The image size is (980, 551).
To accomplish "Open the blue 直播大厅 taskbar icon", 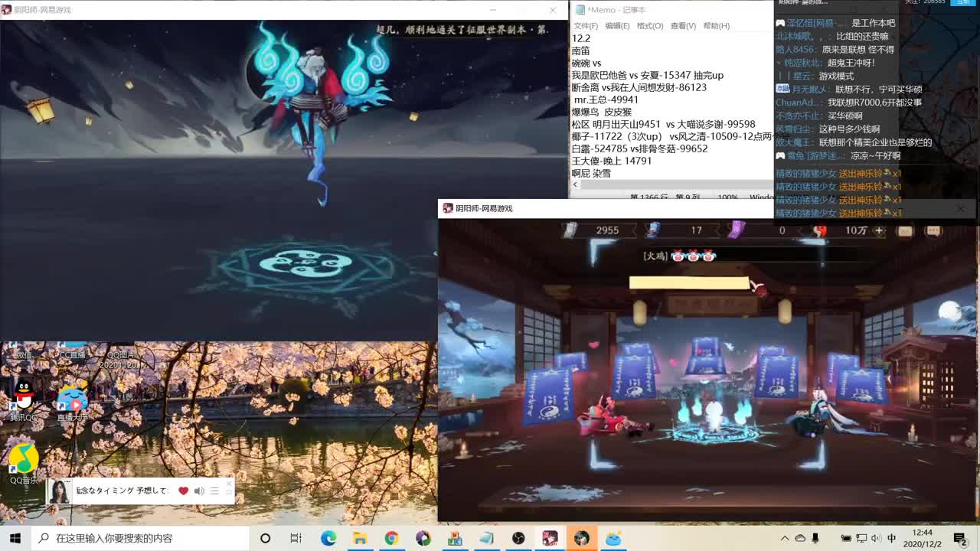I will pyautogui.click(x=613, y=538).
